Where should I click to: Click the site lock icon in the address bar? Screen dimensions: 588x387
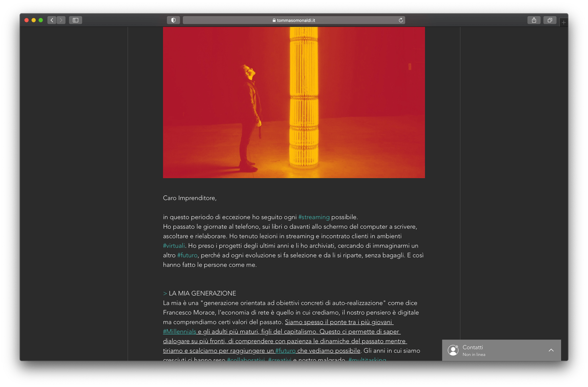tap(274, 20)
